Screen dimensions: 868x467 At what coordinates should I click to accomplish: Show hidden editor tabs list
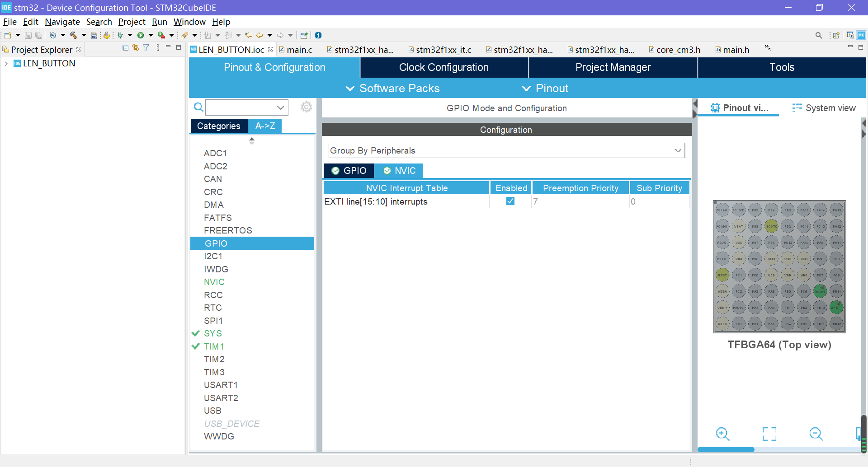[x=767, y=48]
